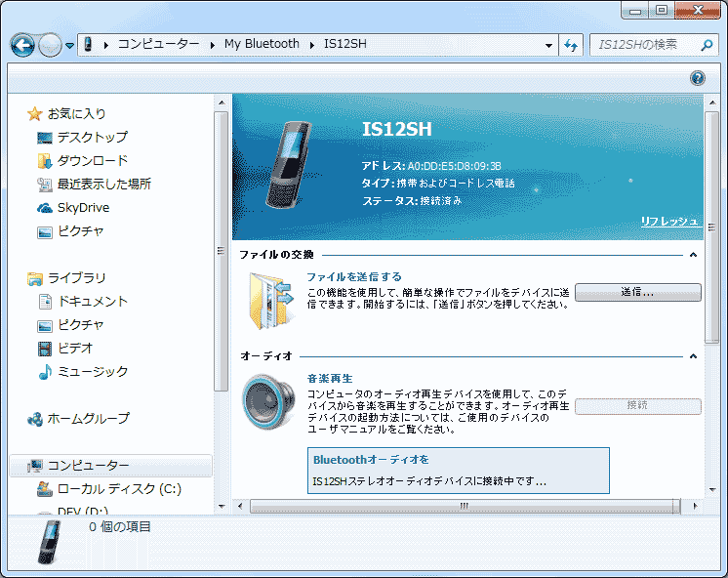Collapse the オーディオ section

[x=693, y=356]
